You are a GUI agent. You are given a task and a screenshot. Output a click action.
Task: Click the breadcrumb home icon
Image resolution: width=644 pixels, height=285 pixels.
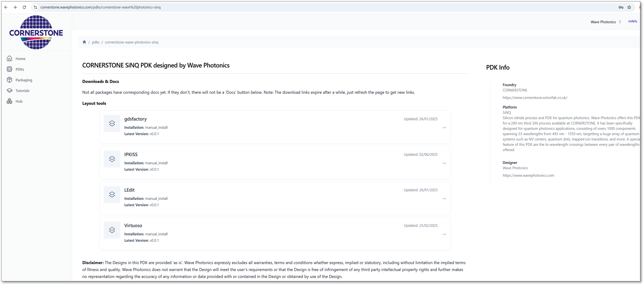(x=84, y=42)
